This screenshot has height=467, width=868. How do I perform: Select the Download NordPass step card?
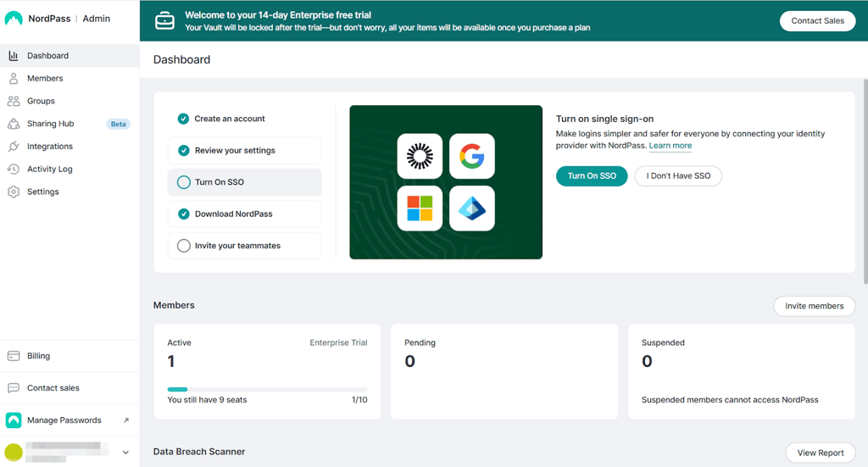(244, 214)
